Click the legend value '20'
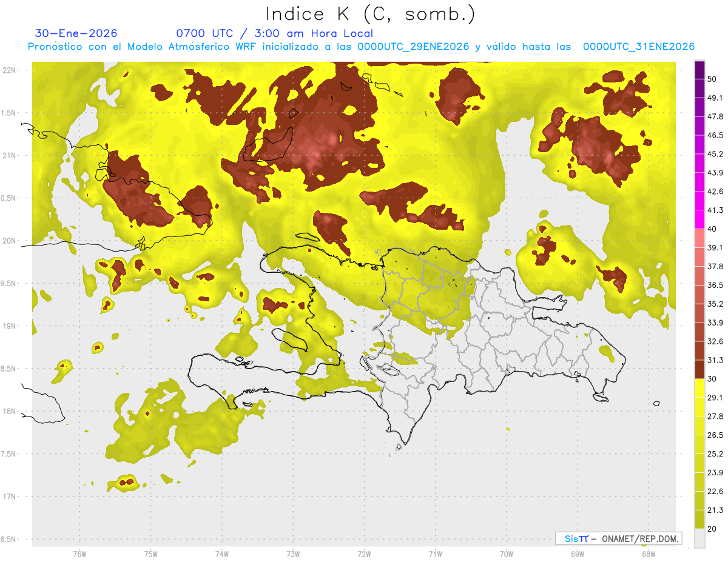 (x=713, y=529)
